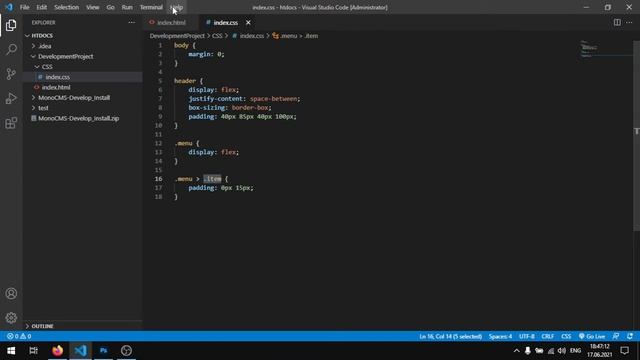Switch to the index.html editor tab

pyautogui.click(x=171, y=22)
